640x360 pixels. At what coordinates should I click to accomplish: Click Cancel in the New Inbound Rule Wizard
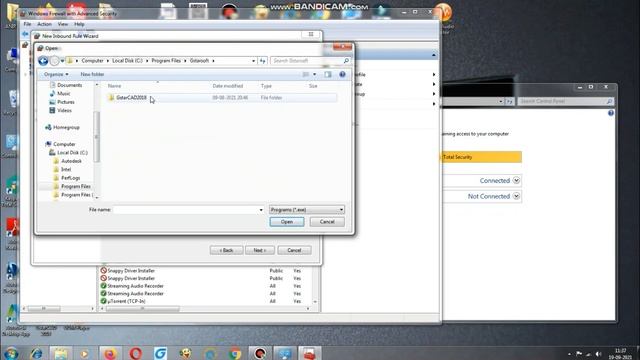click(x=294, y=250)
